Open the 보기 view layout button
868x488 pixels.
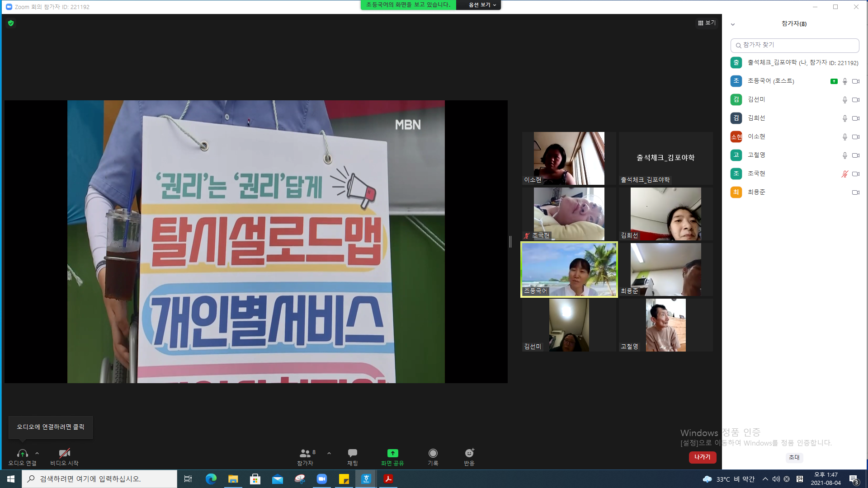click(707, 23)
